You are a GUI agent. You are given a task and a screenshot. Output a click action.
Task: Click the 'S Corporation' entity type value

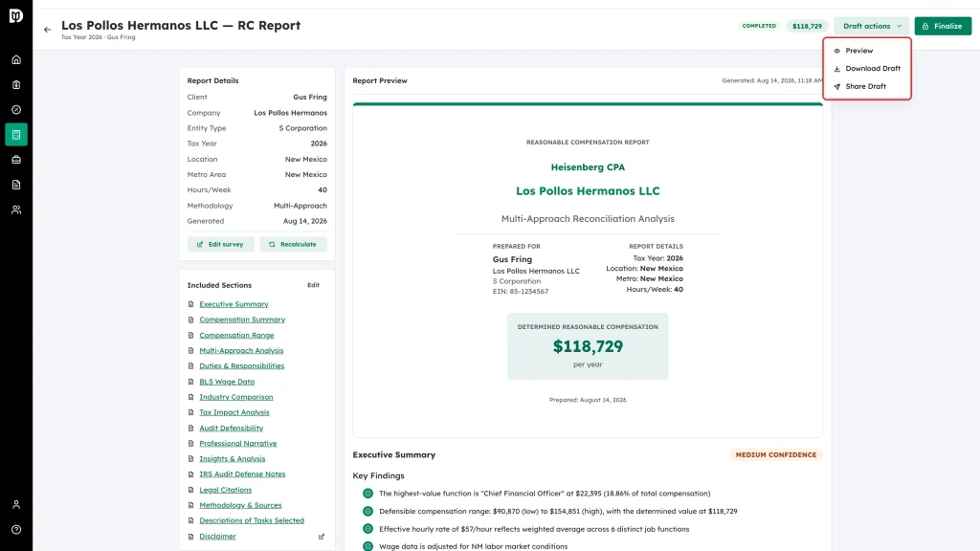302,128
